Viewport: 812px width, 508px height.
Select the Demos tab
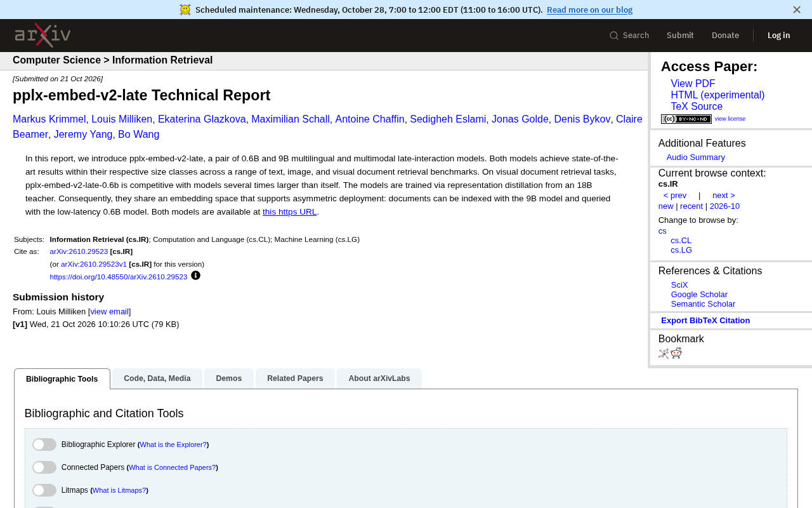(229, 378)
